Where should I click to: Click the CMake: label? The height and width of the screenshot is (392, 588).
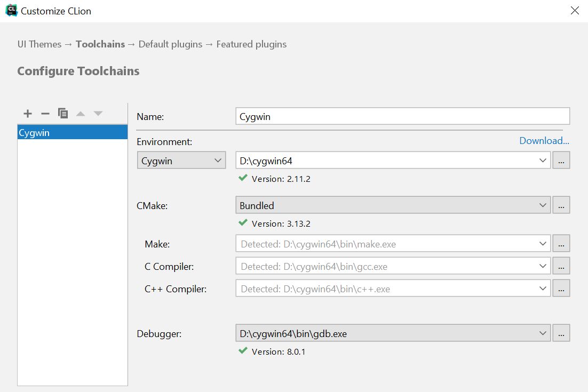[x=152, y=206]
